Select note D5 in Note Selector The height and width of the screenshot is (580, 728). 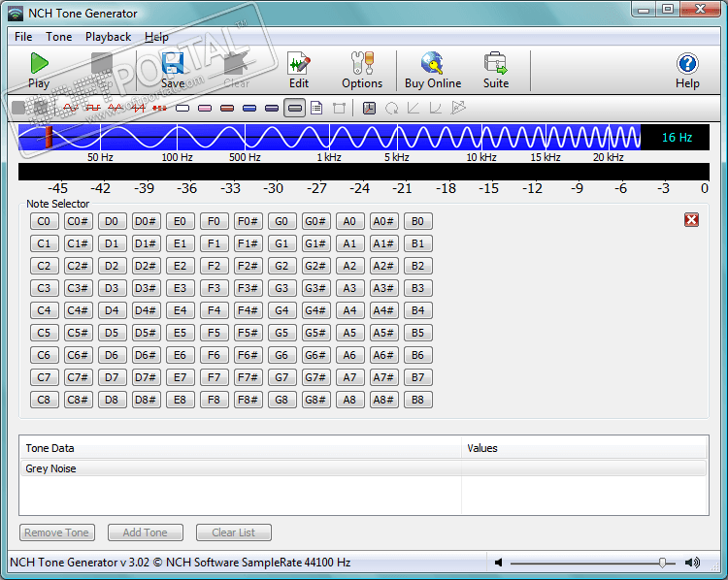point(112,333)
